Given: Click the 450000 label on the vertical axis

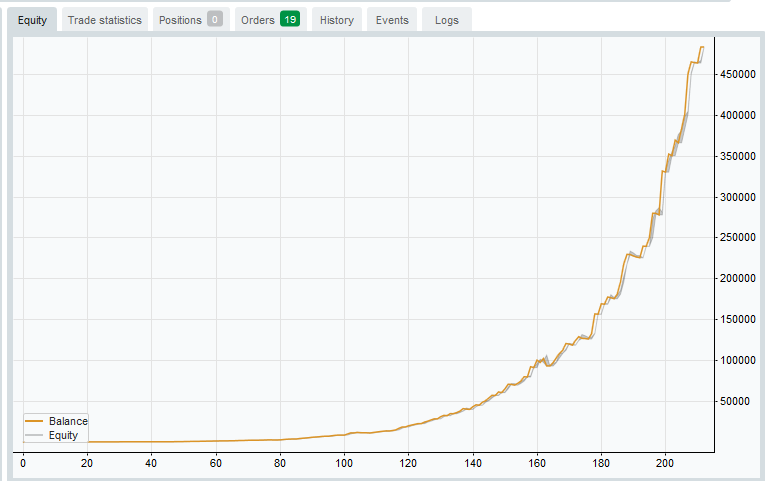Looking at the screenshot, I should pyautogui.click(x=742, y=74).
